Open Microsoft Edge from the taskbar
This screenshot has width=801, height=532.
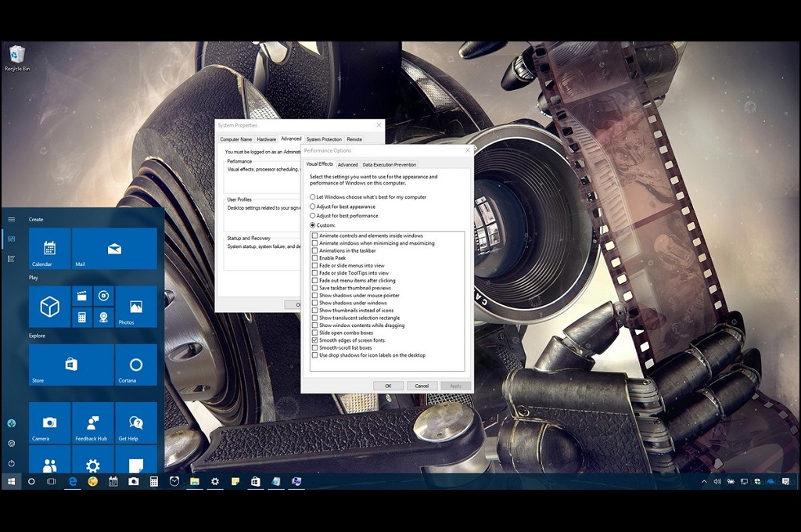(73, 482)
